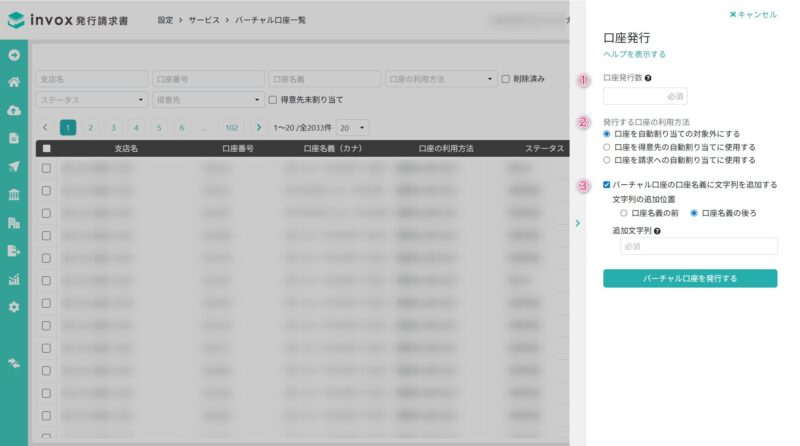Collapse side panel with chevron handle

(578, 223)
